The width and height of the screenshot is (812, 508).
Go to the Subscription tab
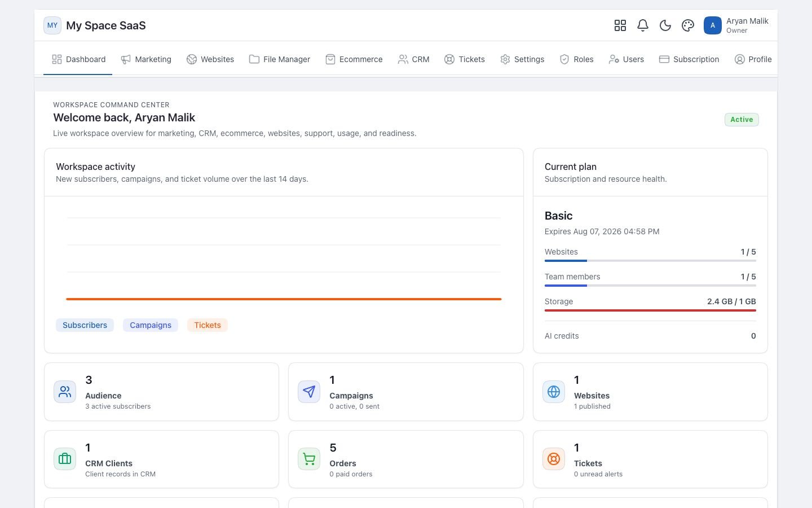click(689, 59)
